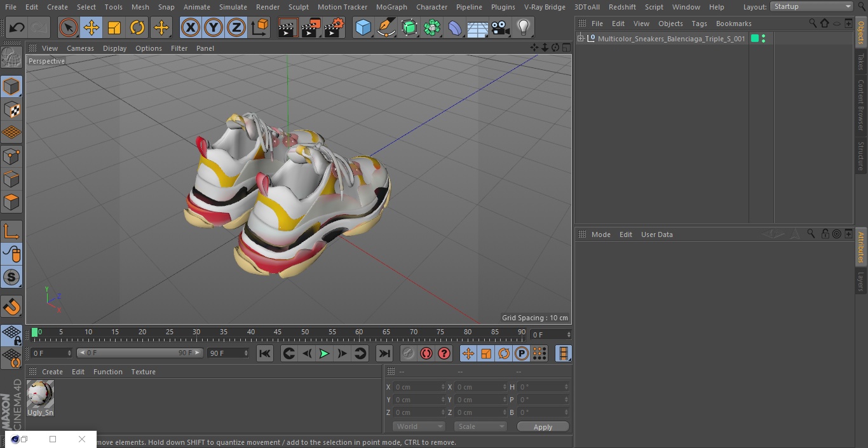This screenshot has height=448, width=868.
Task: Toggle position keyframe recording
Action: pos(468,353)
